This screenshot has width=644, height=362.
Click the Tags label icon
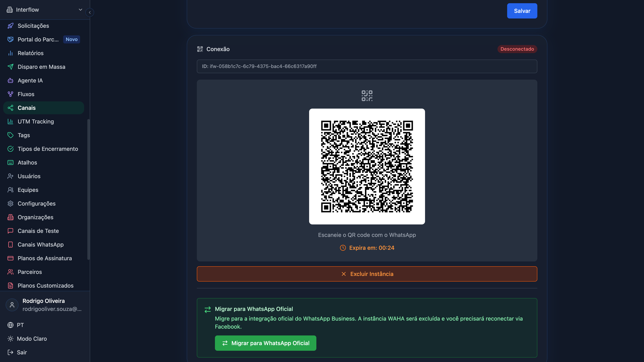click(10, 135)
